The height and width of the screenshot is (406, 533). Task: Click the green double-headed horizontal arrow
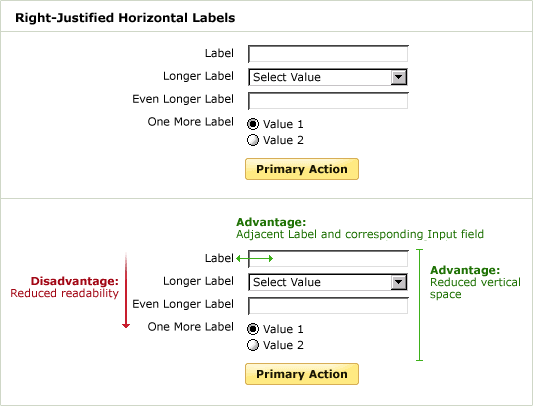click(255, 259)
